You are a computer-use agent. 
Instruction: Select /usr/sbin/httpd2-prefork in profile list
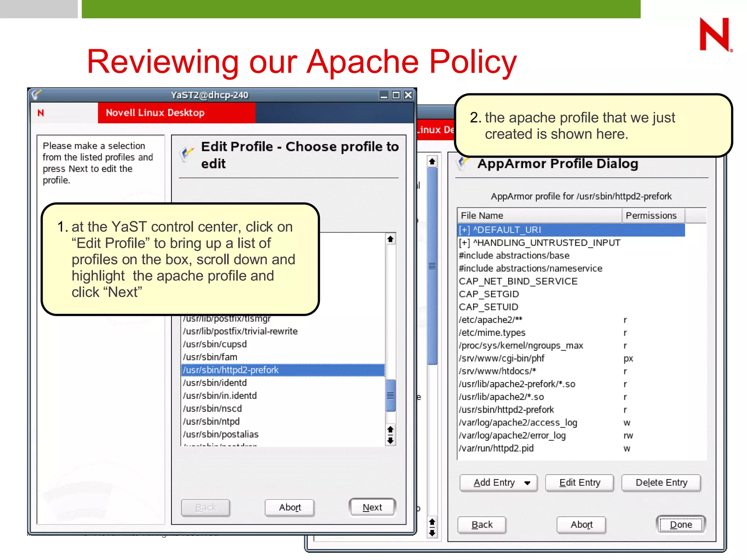click(283, 370)
